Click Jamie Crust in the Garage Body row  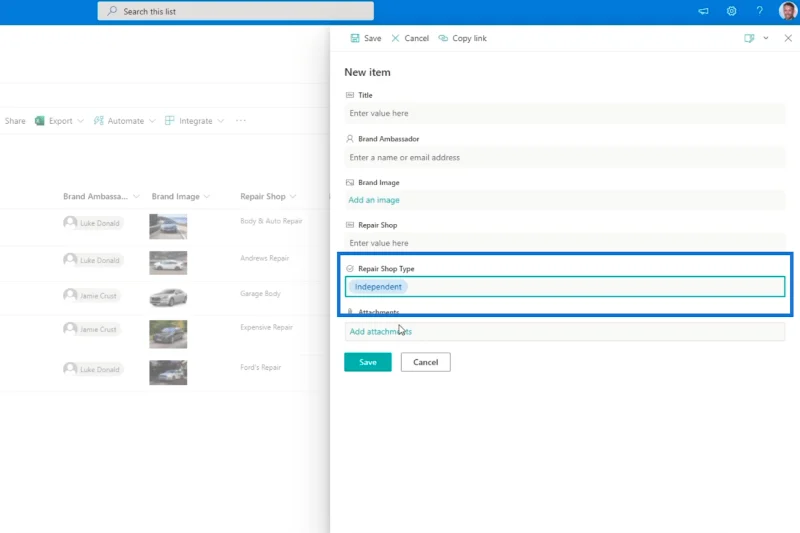coord(91,296)
